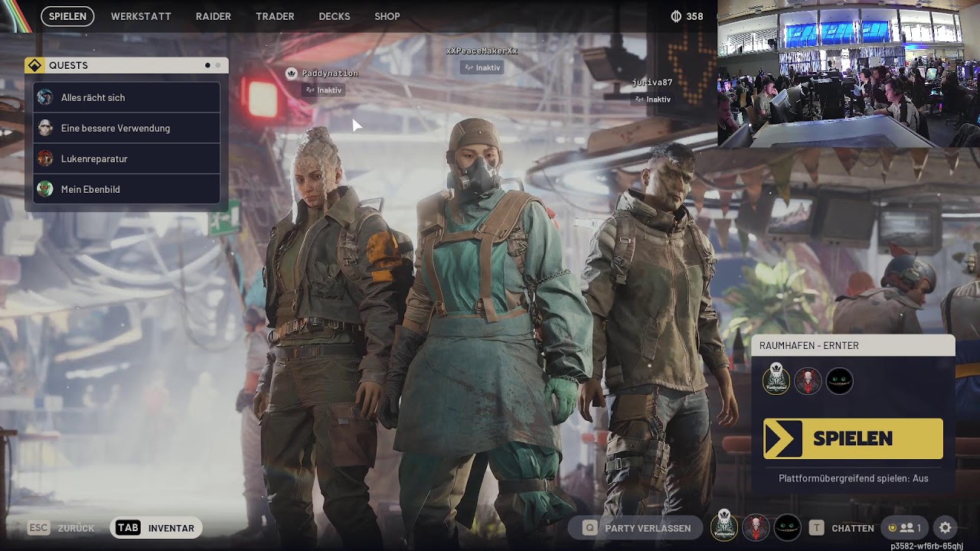Click the xXPeaceMakerXx player name
This screenshot has width=980, height=551.
[x=482, y=51]
